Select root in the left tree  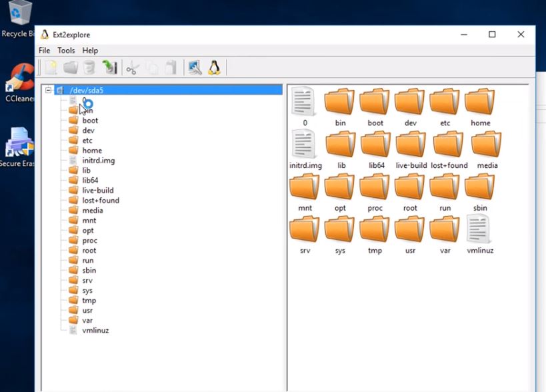89,251
